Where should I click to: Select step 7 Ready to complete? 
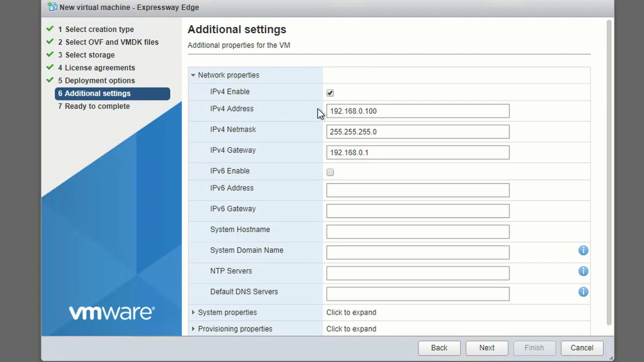pyautogui.click(x=94, y=106)
